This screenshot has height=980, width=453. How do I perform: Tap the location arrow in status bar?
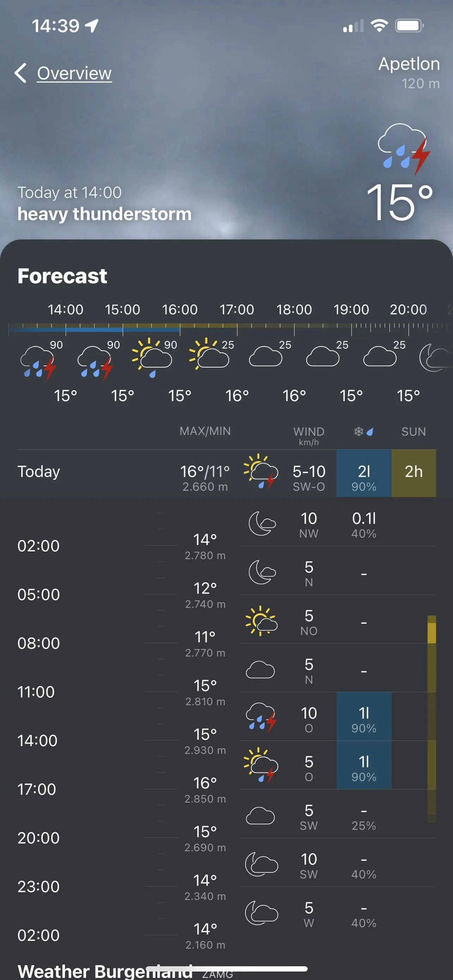point(92,26)
